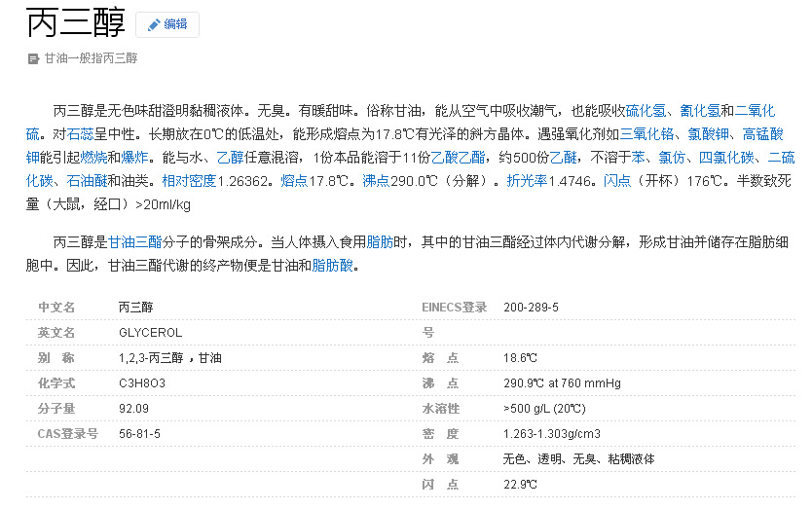Open the 硫化氢 link
The width and height of the screenshot is (812, 509).
point(646,111)
